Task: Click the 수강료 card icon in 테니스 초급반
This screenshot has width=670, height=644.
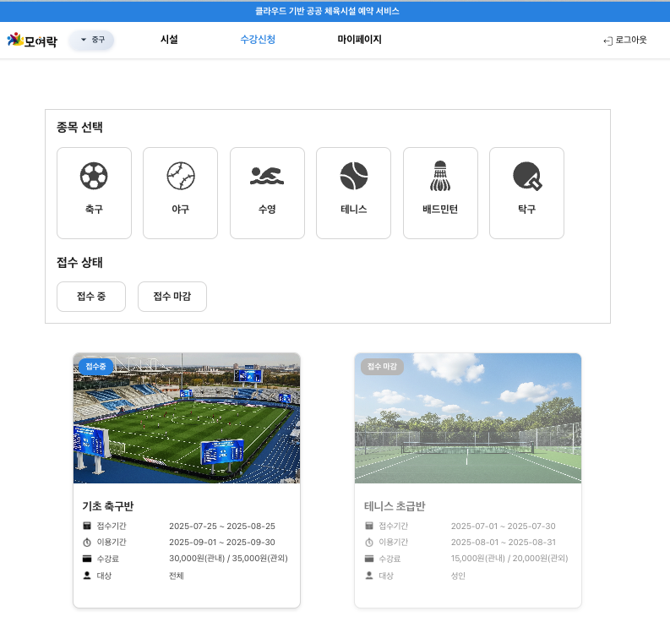Action: coord(369,559)
